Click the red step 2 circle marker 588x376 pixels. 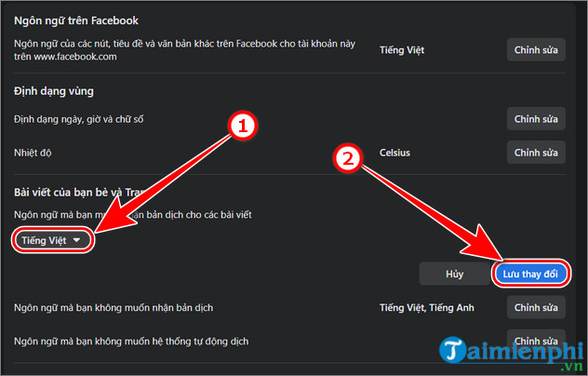pyautogui.click(x=348, y=160)
